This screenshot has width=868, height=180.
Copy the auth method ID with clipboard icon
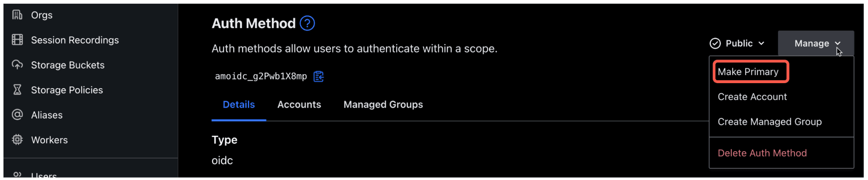(x=318, y=77)
